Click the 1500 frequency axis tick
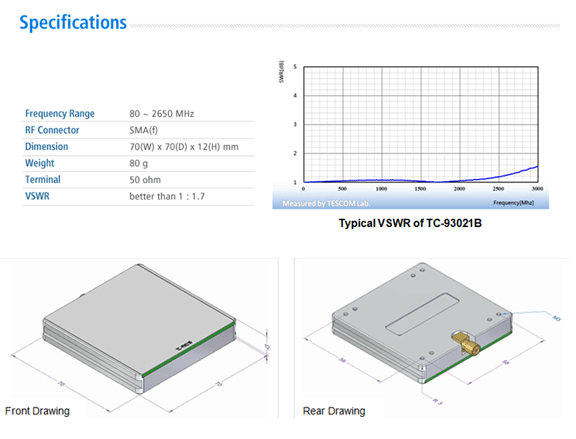Screen dimensions: 576x439 [x=420, y=189]
